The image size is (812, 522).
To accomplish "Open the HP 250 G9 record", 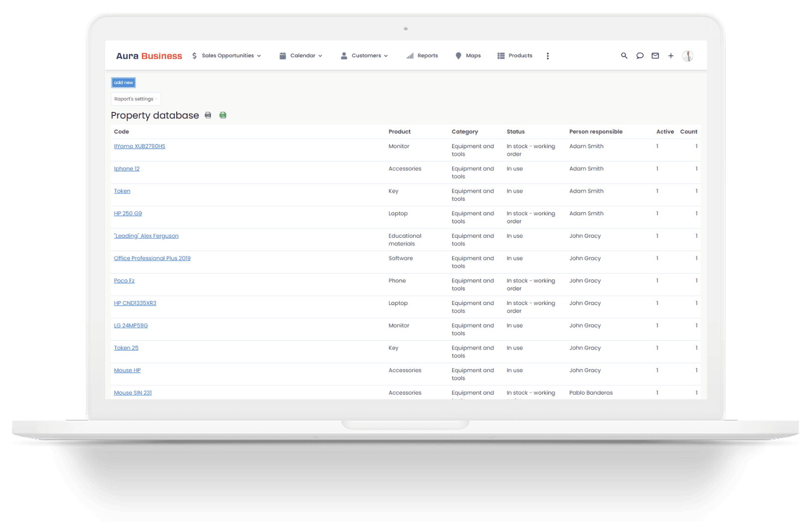I will tap(127, 213).
